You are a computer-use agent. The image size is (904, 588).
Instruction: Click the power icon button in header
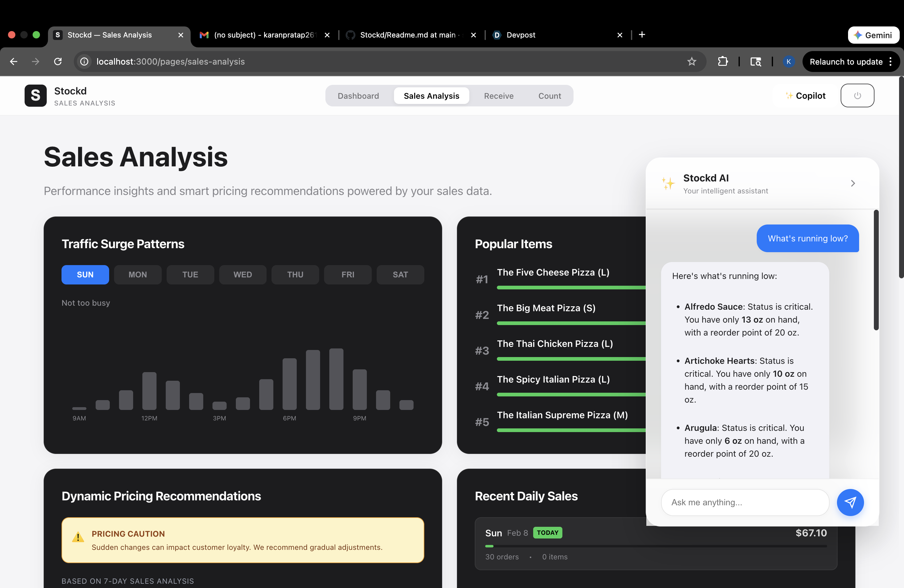pyautogui.click(x=857, y=96)
